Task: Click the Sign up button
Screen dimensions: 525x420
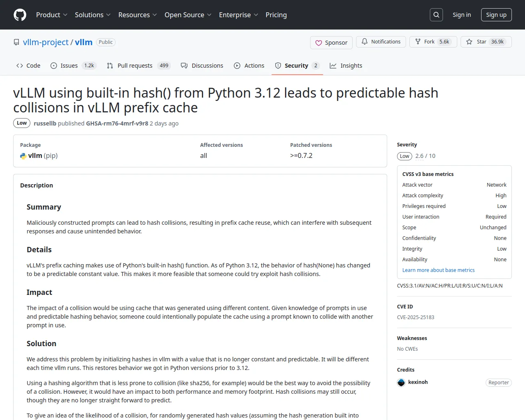Action: pyautogui.click(x=496, y=15)
